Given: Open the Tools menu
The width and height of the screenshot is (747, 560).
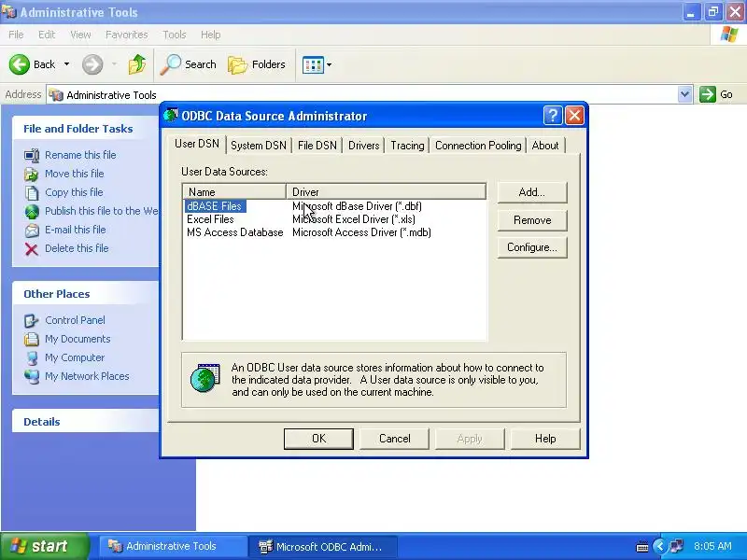Looking at the screenshot, I should (x=175, y=35).
